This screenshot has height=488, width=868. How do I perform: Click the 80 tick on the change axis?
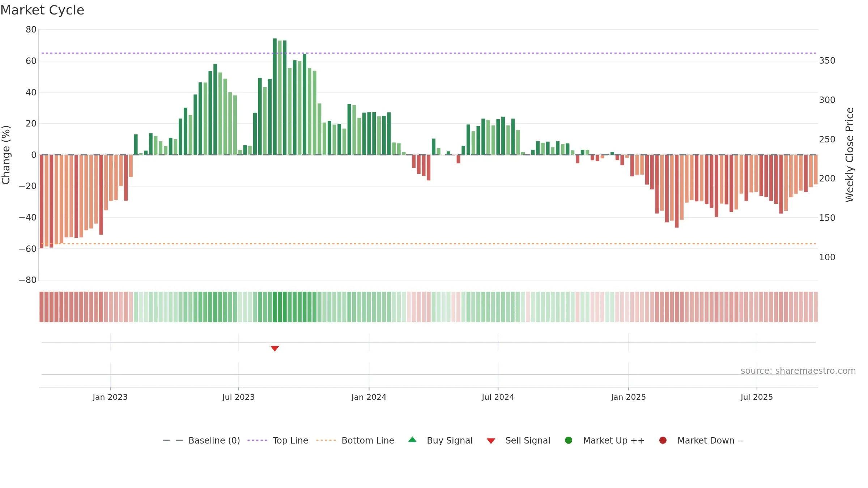pos(31,30)
